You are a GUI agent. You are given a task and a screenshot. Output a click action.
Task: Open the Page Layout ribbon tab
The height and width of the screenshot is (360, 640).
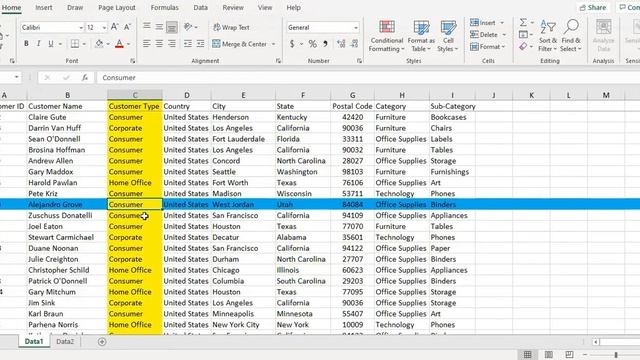[x=117, y=7]
